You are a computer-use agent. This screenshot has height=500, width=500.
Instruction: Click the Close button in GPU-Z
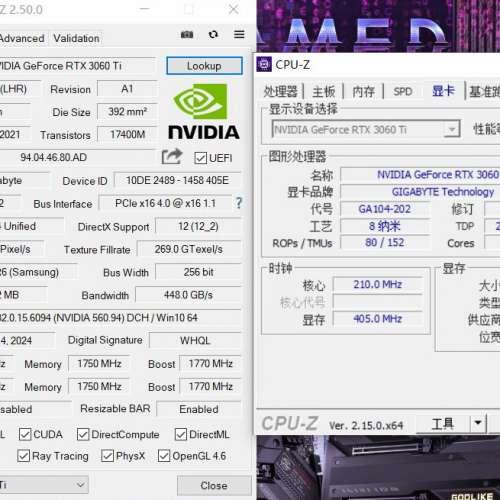(x=214, y=485)
